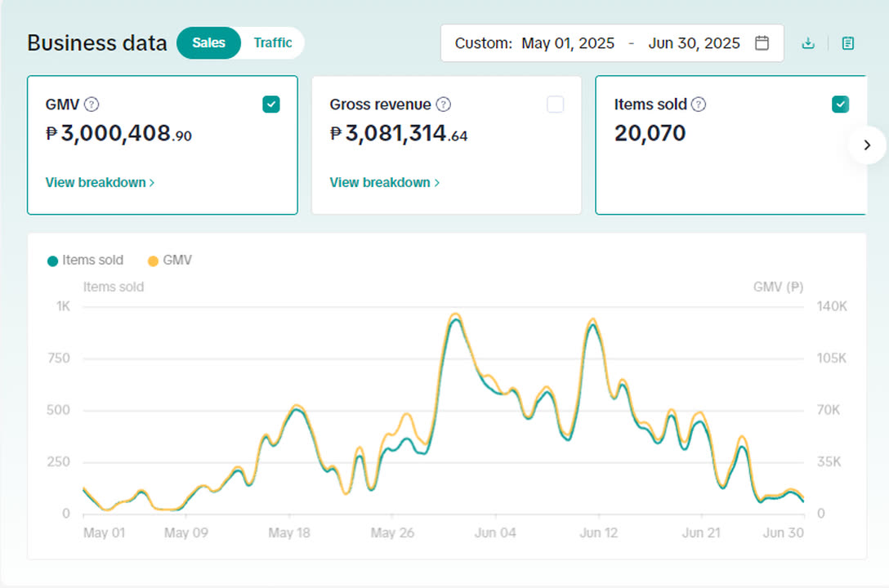Click the May 09 axis label
Viewport: 889px width, 588px height.
pos(186,533)
